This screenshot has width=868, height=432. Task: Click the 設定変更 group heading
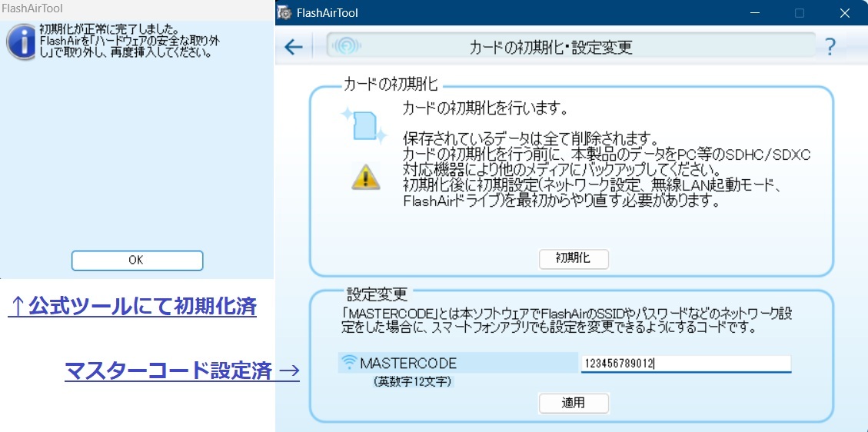[x=377, y=293]
